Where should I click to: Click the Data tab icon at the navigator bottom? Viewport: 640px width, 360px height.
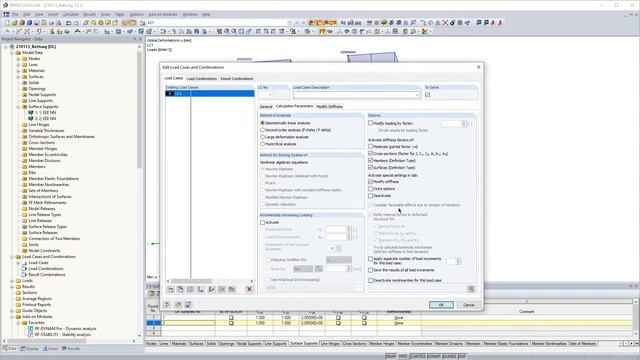point(5,349)
